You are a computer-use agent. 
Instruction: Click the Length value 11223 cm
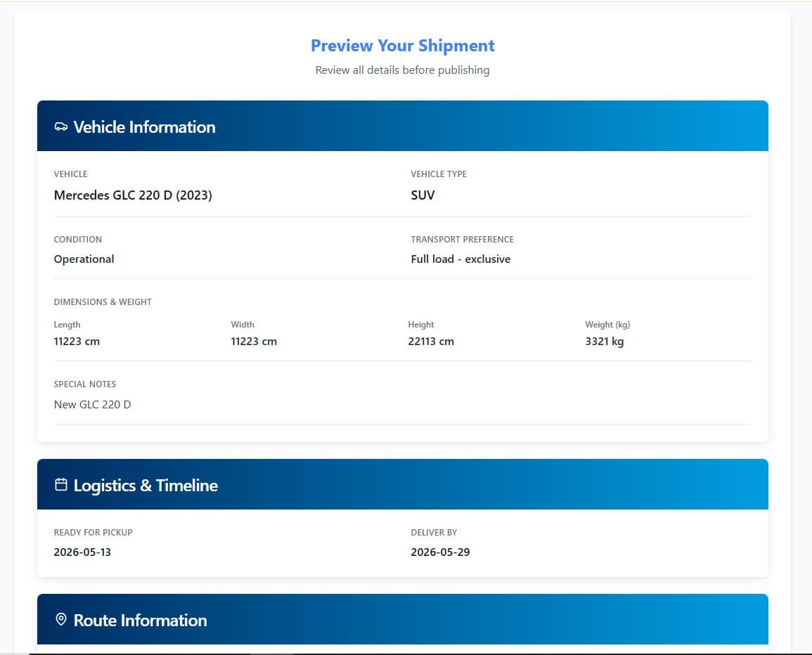[77, 342]
